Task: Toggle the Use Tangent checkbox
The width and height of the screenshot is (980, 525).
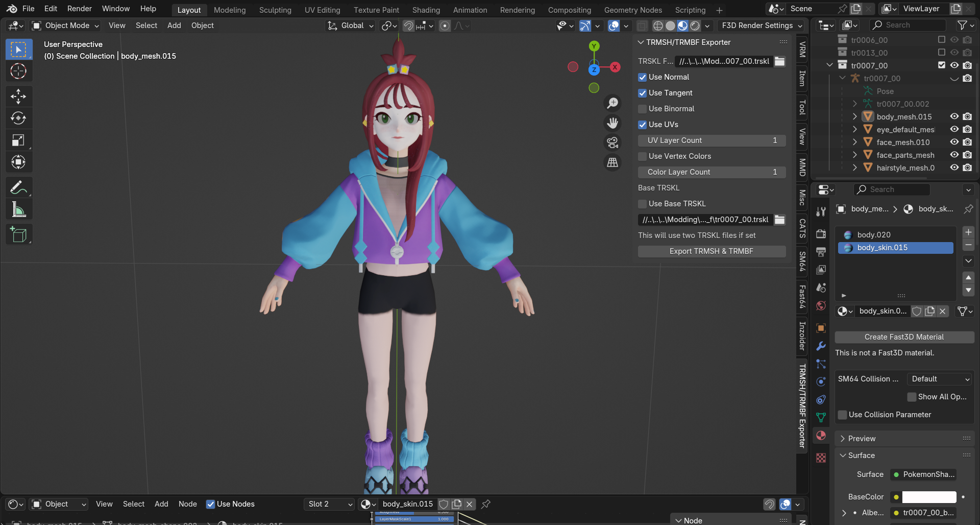Action: (643, 93)
